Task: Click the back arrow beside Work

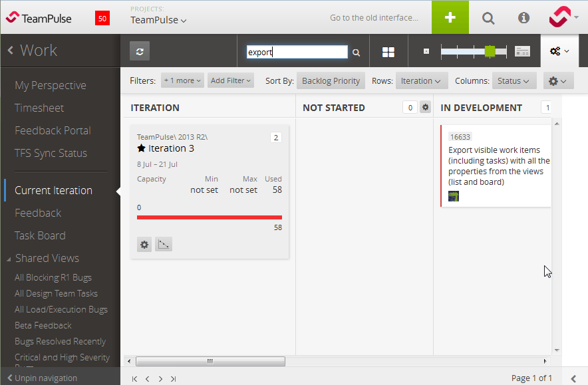Action: [11, 51]
